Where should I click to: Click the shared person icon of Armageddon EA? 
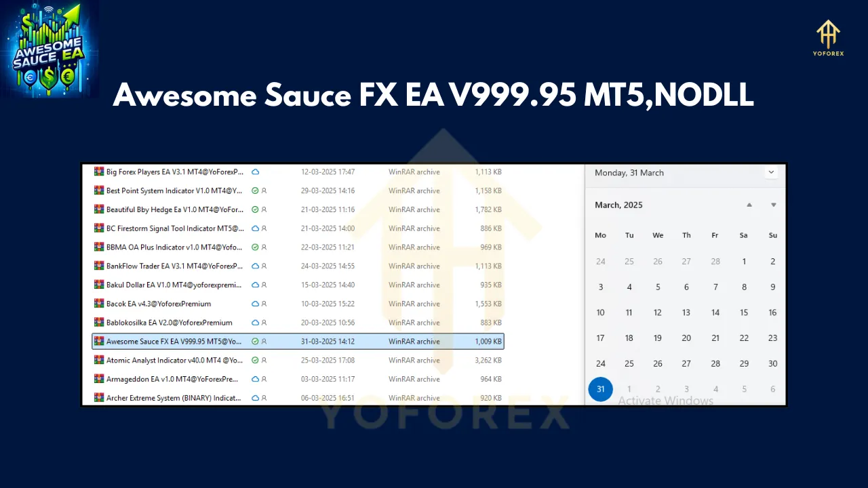(x=264, y=379)
